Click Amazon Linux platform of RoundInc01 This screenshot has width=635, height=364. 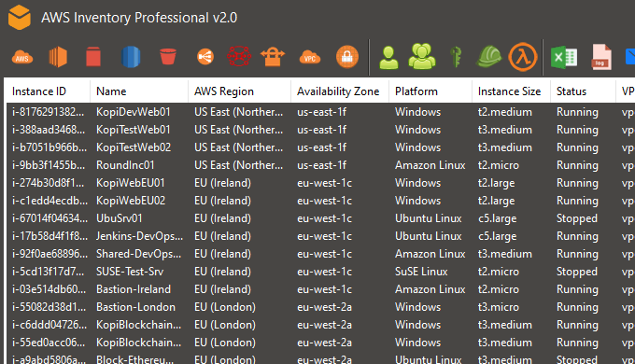click(x=430, y=165)
